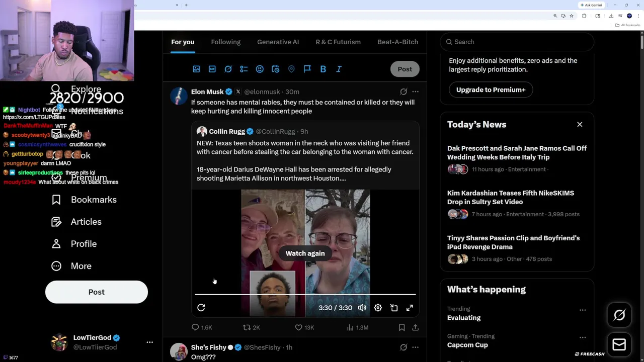This screenshot has width=644, height=362.
Task: Open Profile in the sidebar
Action: (x=74, y=244)
